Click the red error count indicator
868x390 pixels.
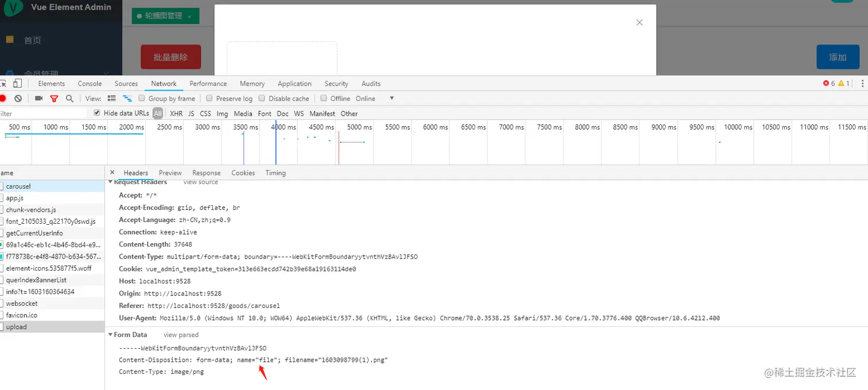829,84
